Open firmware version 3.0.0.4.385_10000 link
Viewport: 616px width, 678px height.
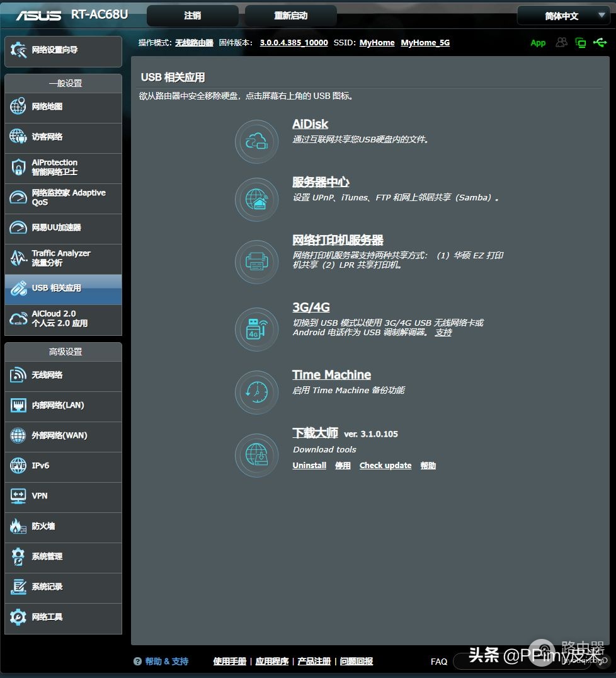coord(294,42)
